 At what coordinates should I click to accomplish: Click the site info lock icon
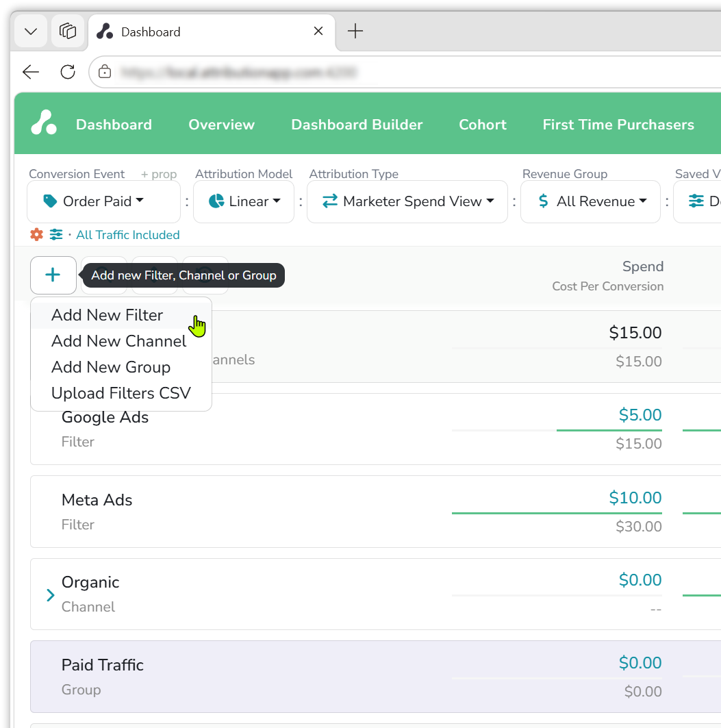pyautogui.click(x=105, y=72)
